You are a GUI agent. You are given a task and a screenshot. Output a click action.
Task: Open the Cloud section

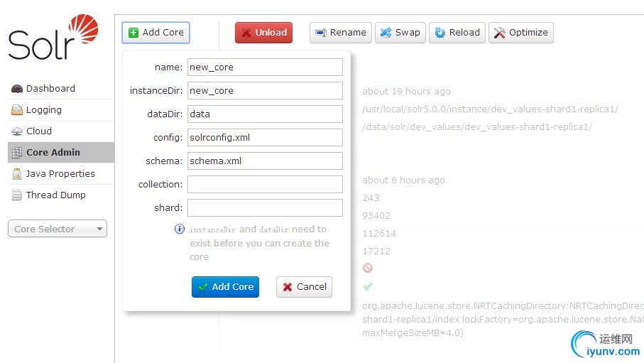pos(39,131)
